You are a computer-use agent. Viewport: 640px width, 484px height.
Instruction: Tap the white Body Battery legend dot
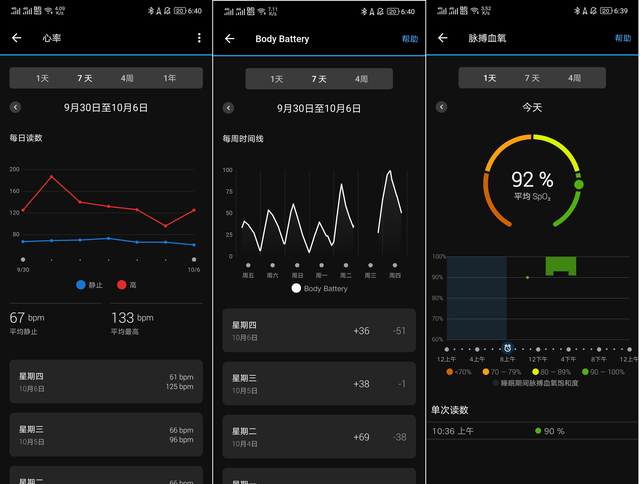[x=296, y=289]
